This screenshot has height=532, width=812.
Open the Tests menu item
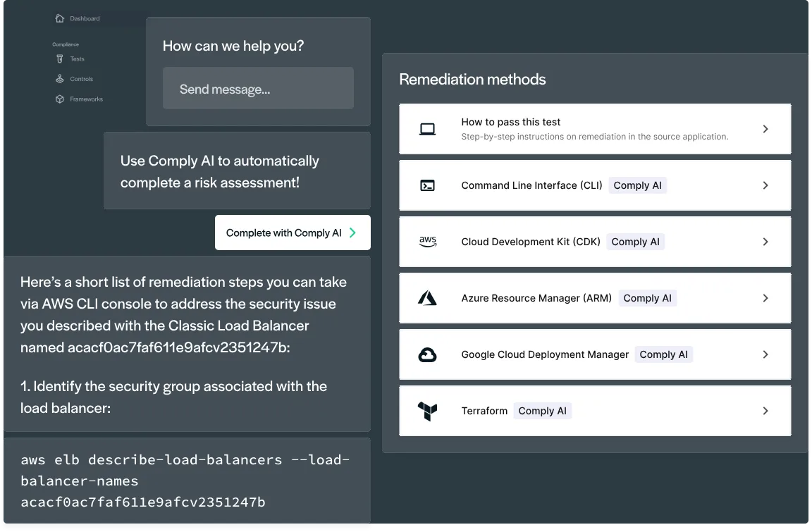(x=77, y=59)
